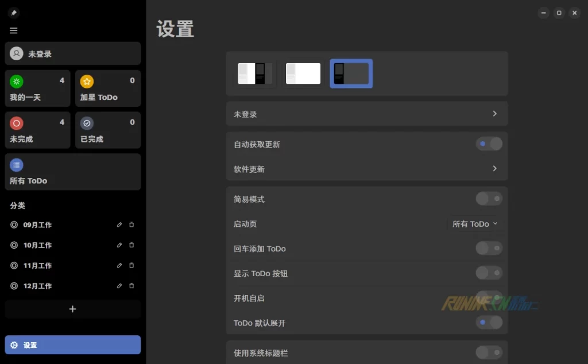Click edit pencil icon for 09月工作

coord(119,225)
